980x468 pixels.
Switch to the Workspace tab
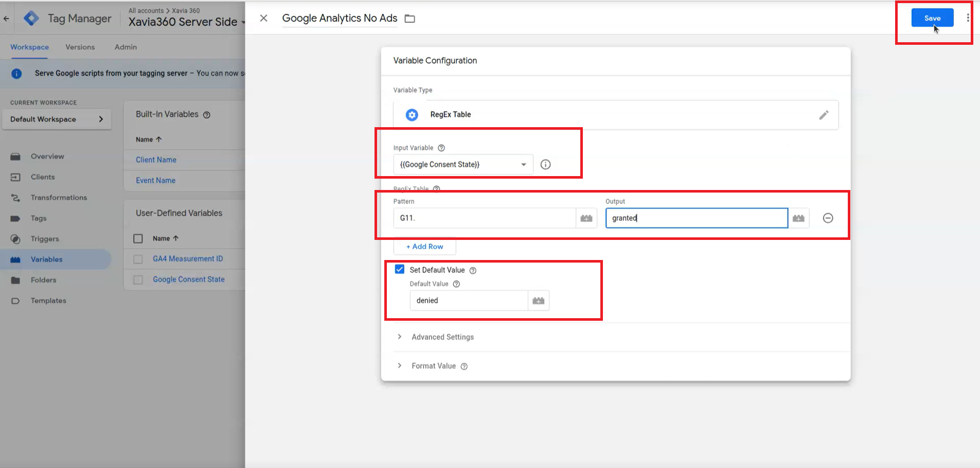30,47
